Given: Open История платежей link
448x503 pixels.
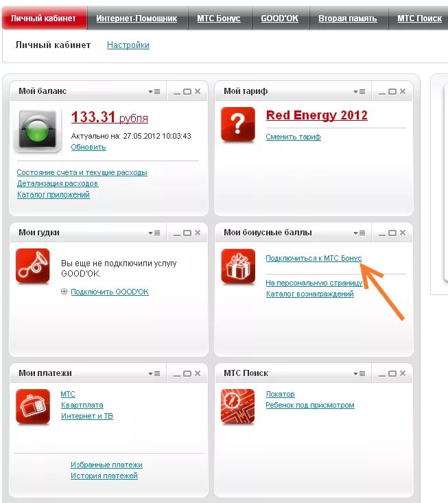Looking at the screenshot, I should (104, 476).
